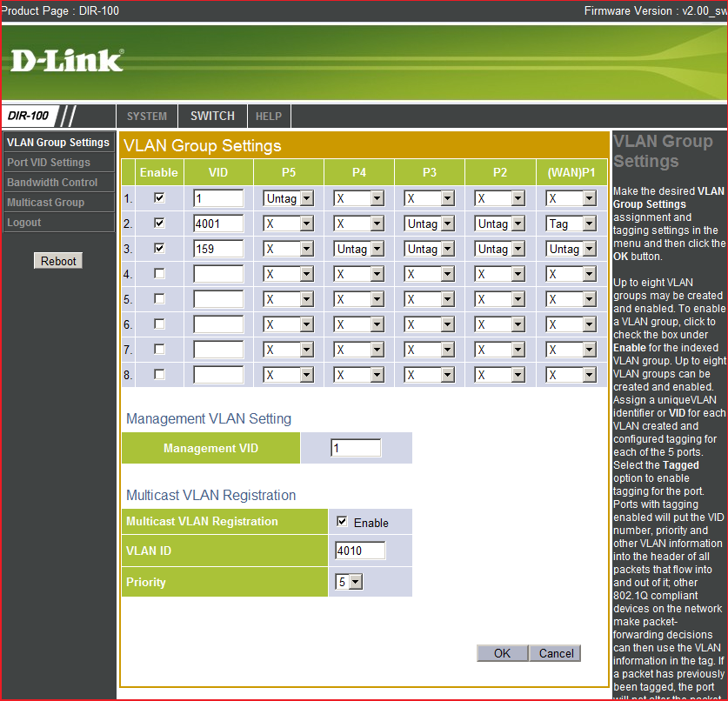Go to Port VID Settings
This screenshot has width=728, height=701.
click(49, 163)
